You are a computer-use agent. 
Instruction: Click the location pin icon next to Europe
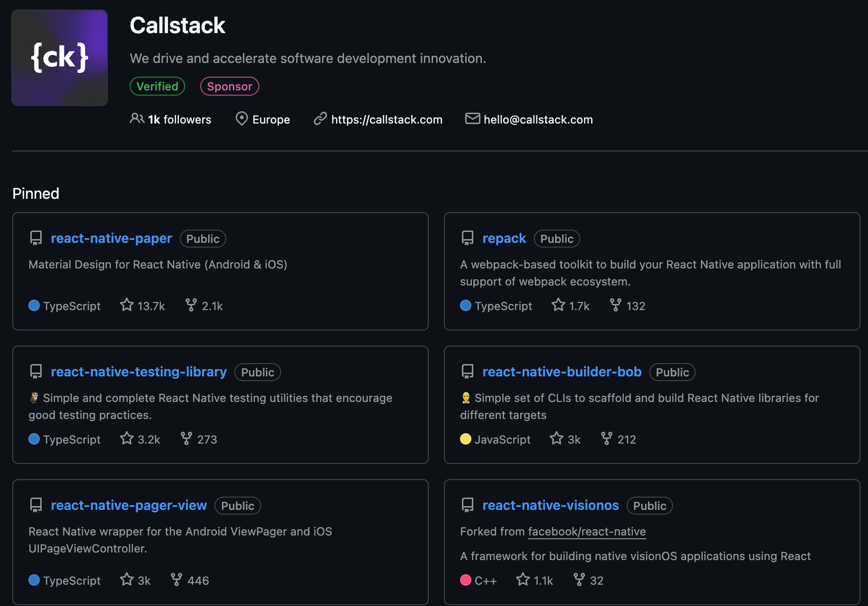tap(241, 118)
